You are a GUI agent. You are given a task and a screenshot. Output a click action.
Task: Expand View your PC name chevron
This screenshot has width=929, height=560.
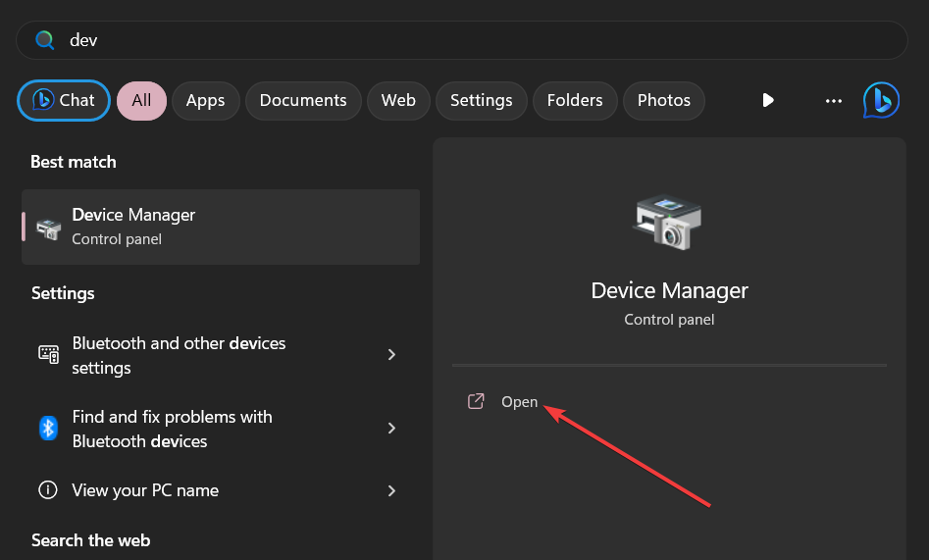pyautogui.click(x=391, y=490)
